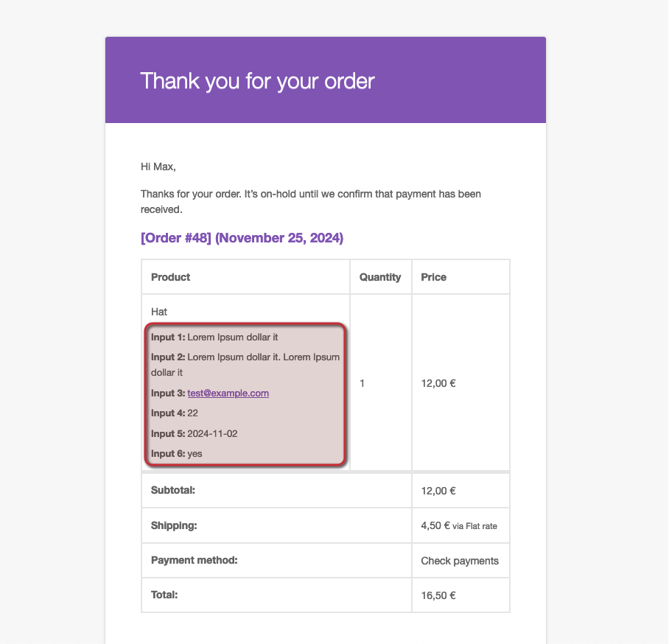This screenshot has height=644, width=669.
Task: Select the Product column header
Action: tap(170, 277)
